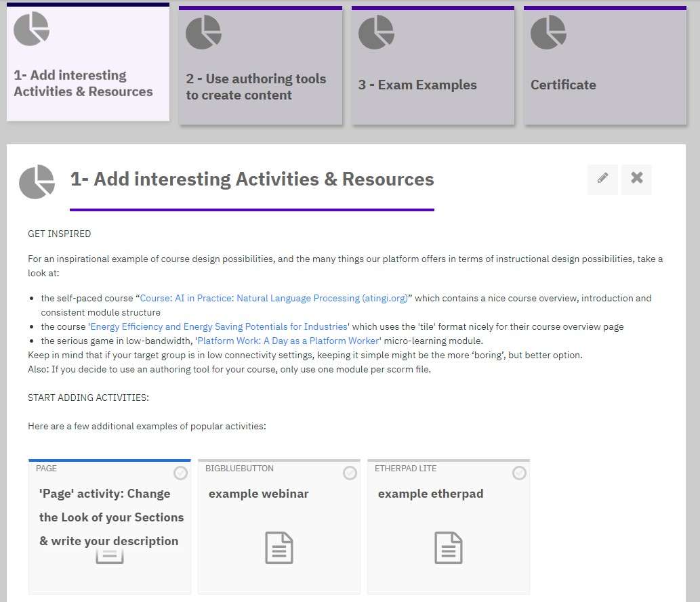
Task: Click the document icon on the example etherpad card
Action: [x=449, y=548]
